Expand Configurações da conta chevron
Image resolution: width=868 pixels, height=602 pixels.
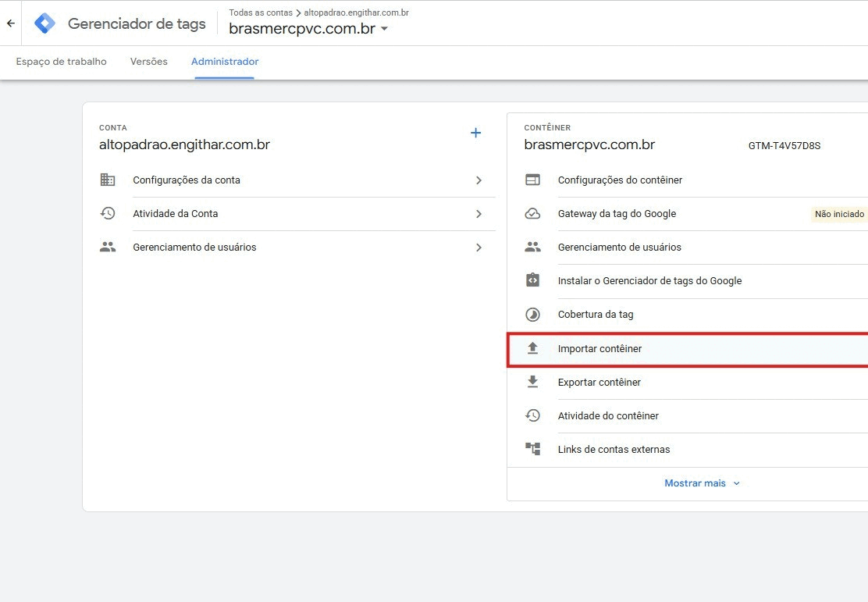[x=478, y=180]
